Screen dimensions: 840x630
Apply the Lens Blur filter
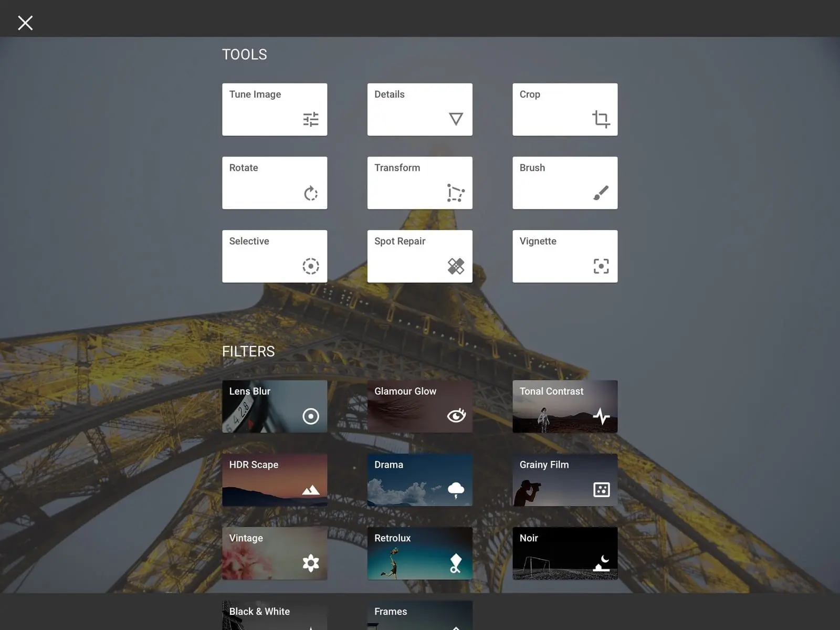coord(274,406)
